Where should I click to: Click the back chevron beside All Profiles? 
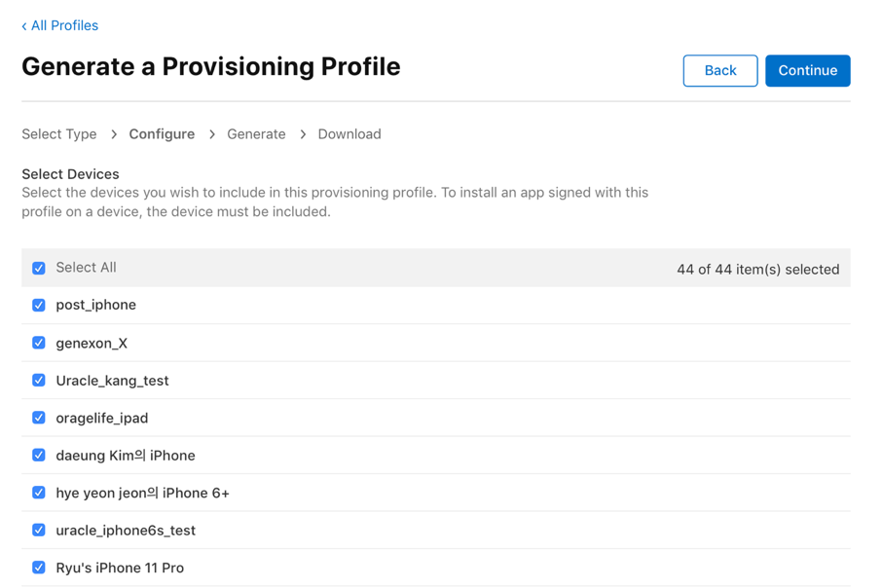tap(24, 26)
